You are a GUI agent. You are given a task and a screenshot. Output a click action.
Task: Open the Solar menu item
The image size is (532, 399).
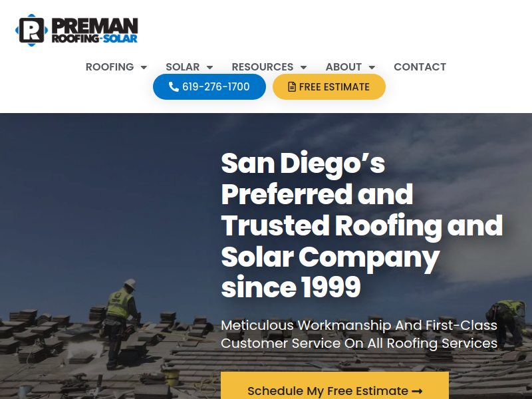coord(182,67)
